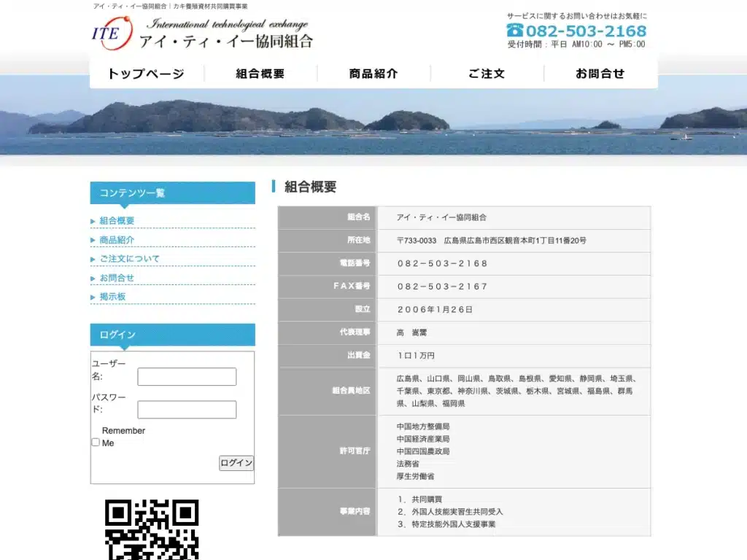Click the island seascape banner image
Image resolution: width=747 pixels, height=560 pixels.
[373, 122]
